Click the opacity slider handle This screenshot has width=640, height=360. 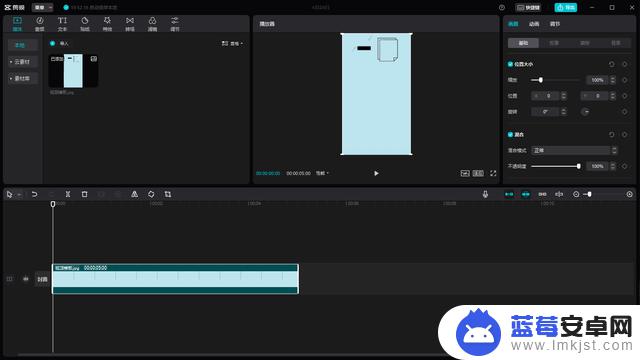coord(578,166)
